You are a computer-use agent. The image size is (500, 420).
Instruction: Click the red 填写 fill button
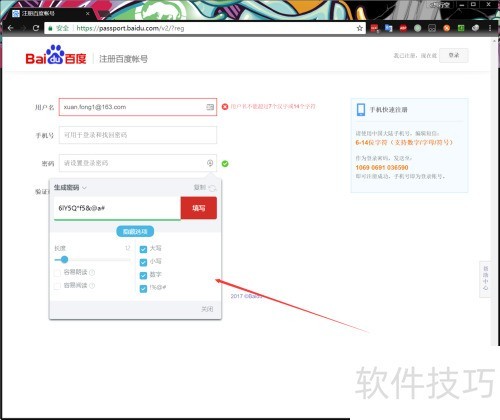pyautogui.click(x=199, y=208)
